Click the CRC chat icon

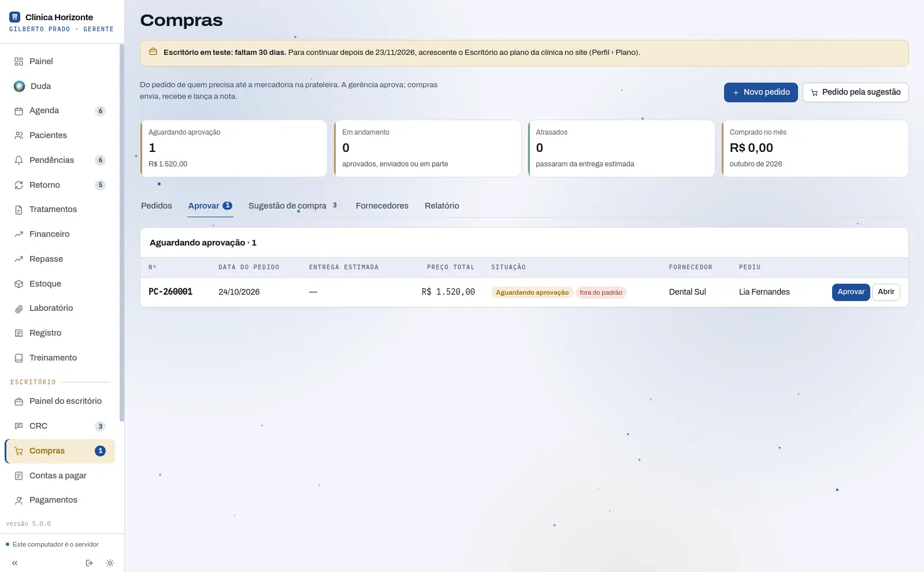pyautogui.click(x=18, y=426)
